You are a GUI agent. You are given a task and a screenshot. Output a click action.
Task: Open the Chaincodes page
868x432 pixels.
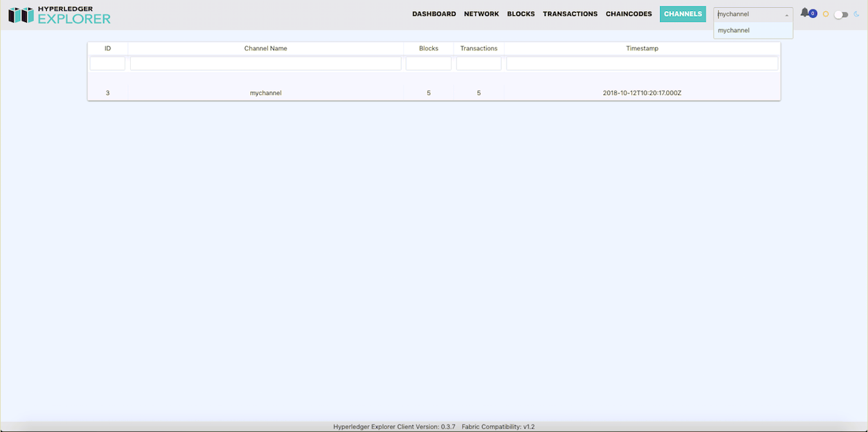(629, 14)
